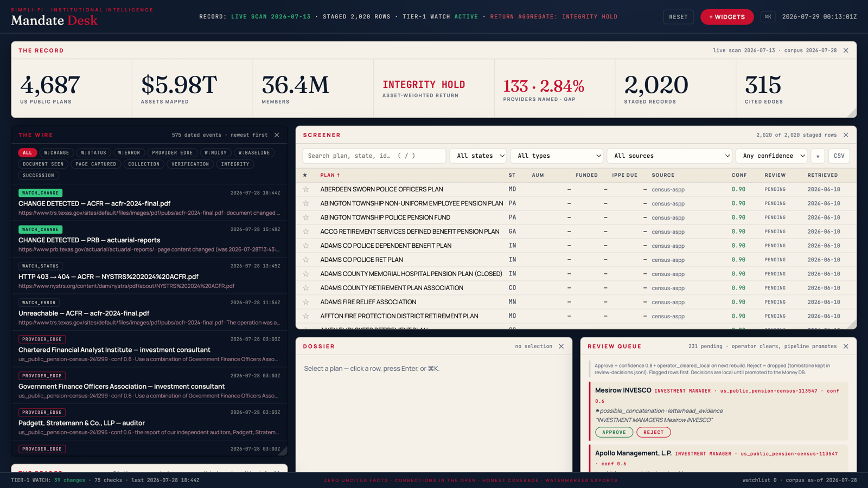Open the + WIDGETS menu
The height and width of the screenshot is (488, 868).
tap(727, 17)
